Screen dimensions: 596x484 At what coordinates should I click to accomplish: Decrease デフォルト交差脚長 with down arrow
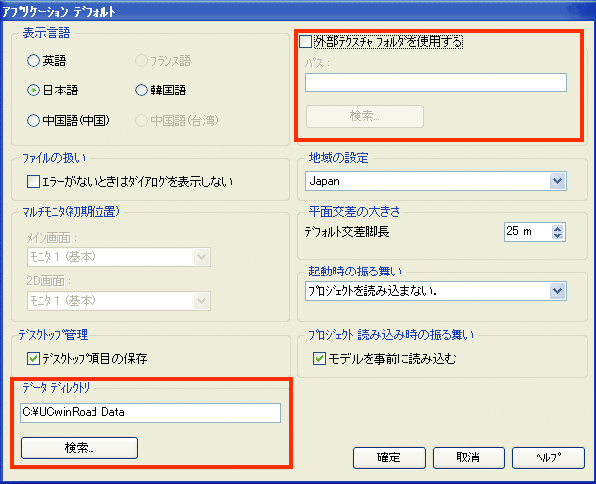pos(558,235)
